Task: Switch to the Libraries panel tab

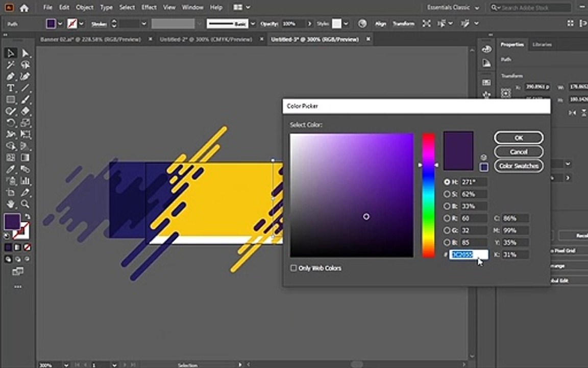Action: tap(542, 44)
